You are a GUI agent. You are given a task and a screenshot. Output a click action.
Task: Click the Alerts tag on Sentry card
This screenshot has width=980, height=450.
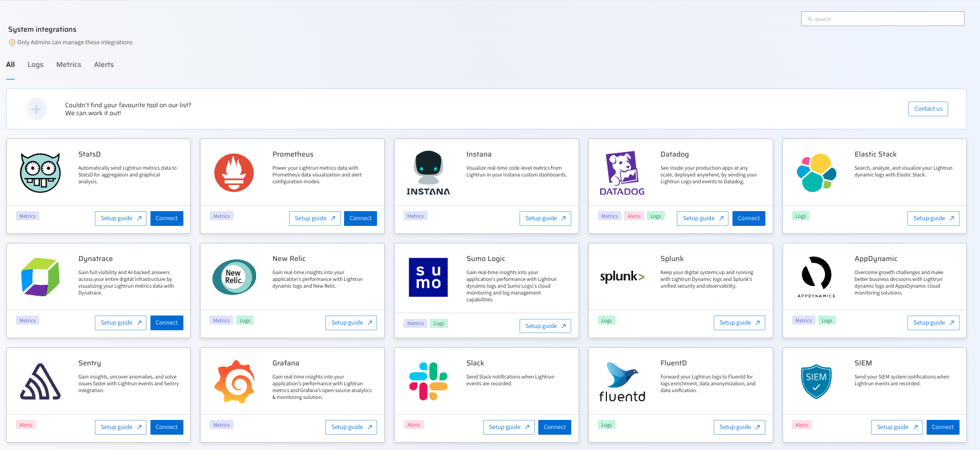click(26, 425)
